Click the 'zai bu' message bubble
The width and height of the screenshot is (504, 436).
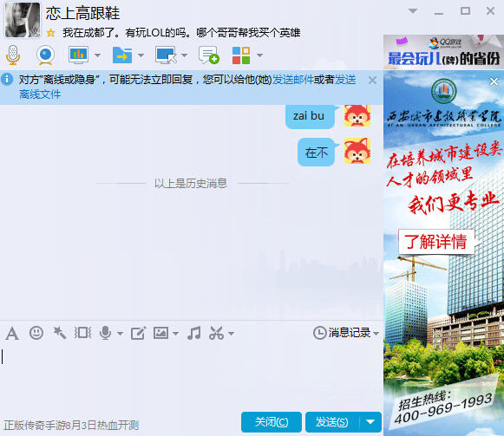(310, 116)
